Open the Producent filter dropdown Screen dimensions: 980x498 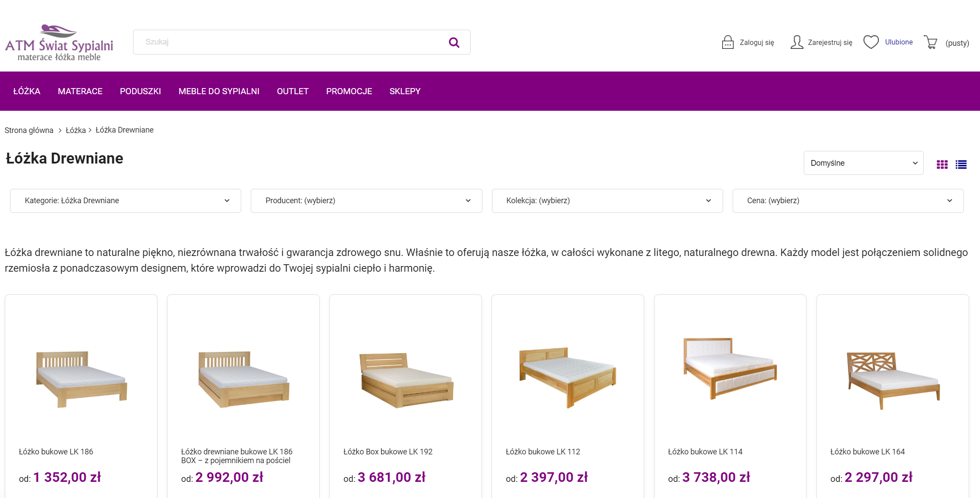pos(366,201)
